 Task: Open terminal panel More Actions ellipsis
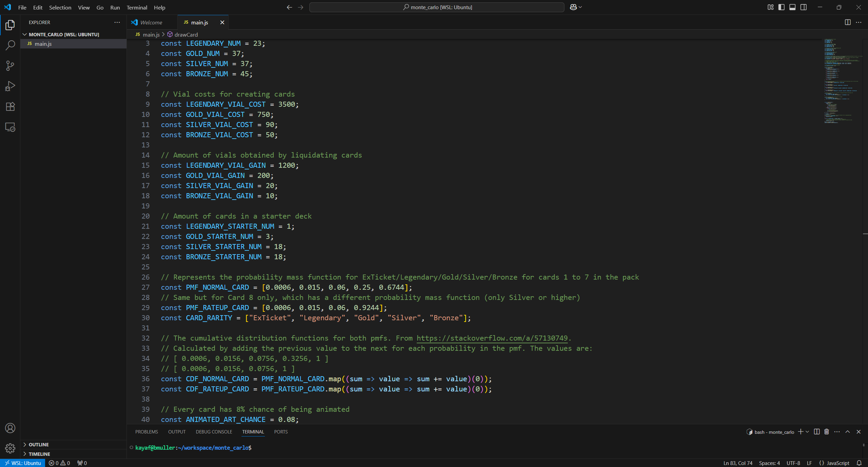(x=837, y=432)
